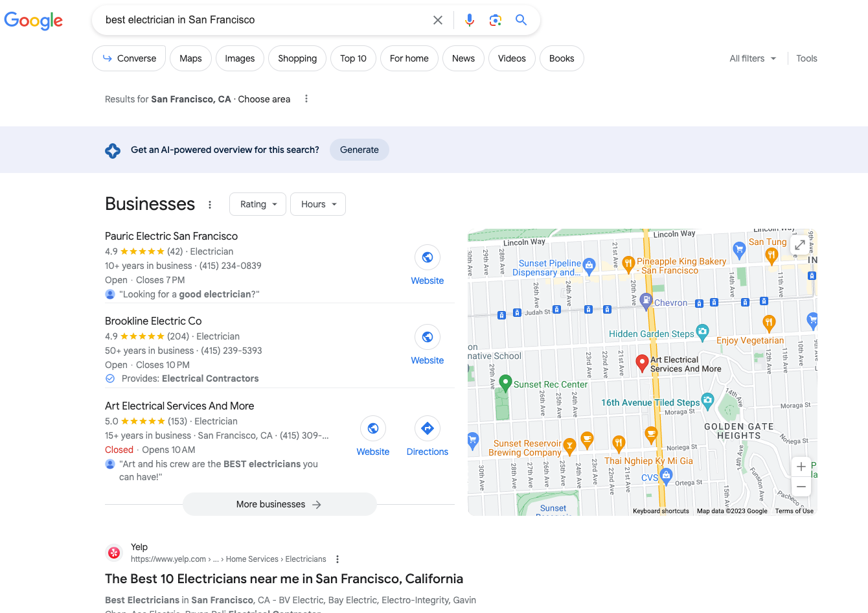Click CVS pharmacy map marker
868x613 pixels.
667,477
